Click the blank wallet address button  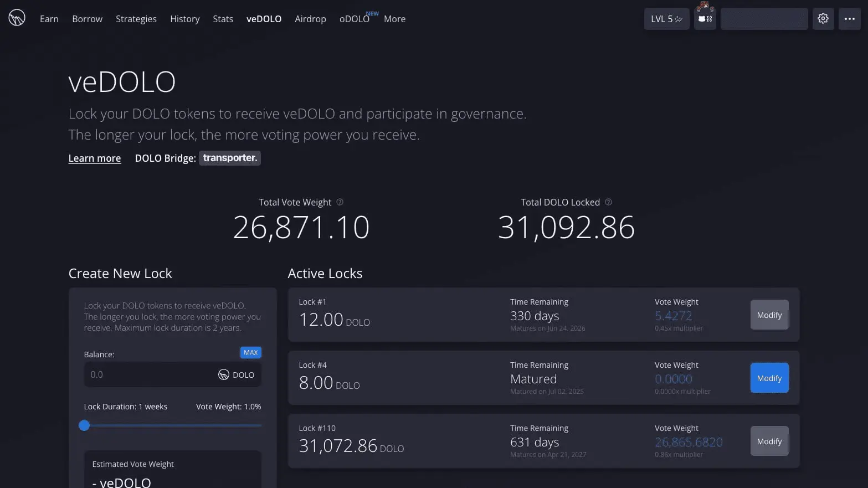tap(764, 19)
